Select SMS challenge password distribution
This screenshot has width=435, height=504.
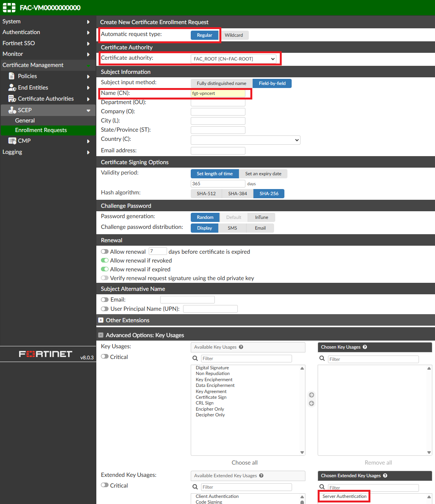(232, 228)
